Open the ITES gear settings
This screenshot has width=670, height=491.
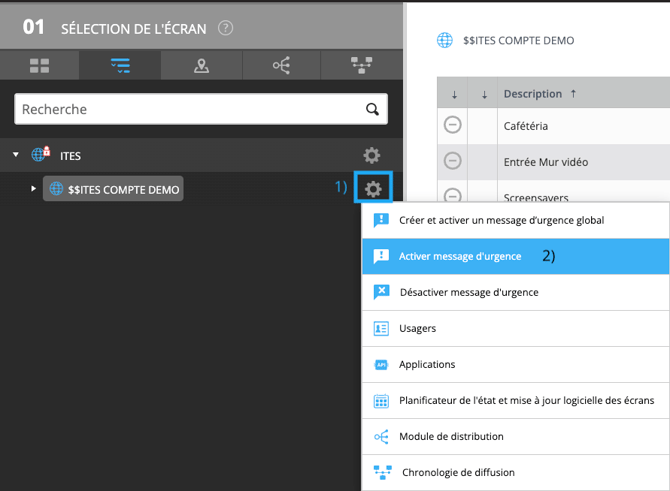(x=371, y=155)
